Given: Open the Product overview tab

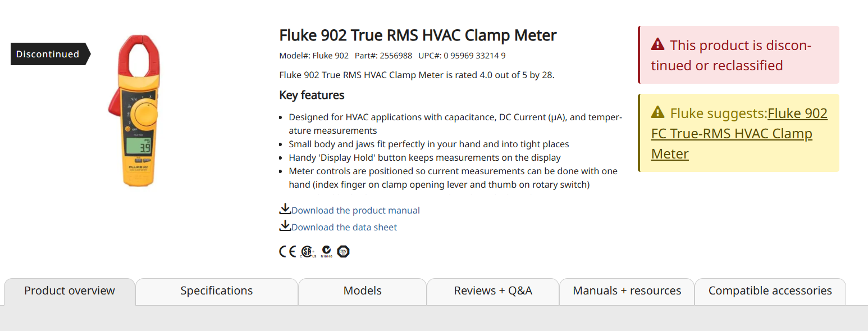Looking at the screenshot, I should click(x=70, y=291).
